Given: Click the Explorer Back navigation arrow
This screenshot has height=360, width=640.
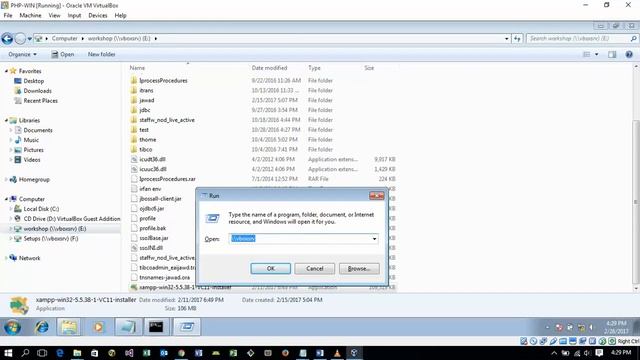Looking at the screenshot, I should [7, 39].
